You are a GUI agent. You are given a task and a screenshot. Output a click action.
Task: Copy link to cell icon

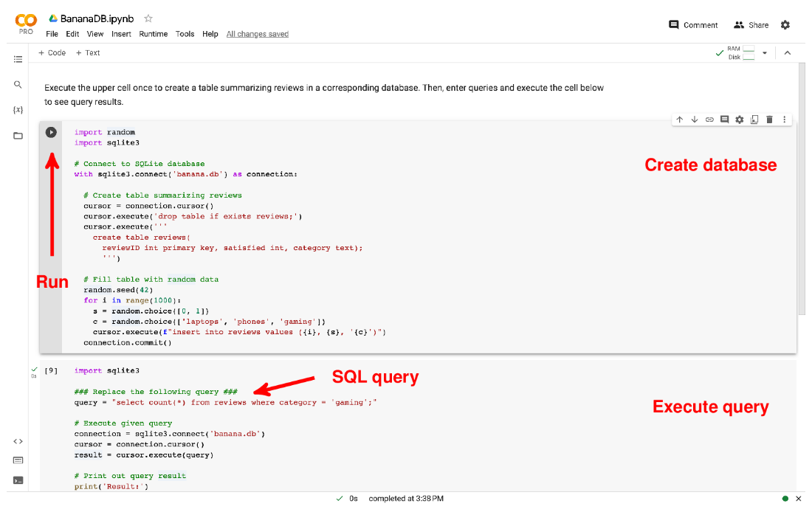[x=709, y=120]
